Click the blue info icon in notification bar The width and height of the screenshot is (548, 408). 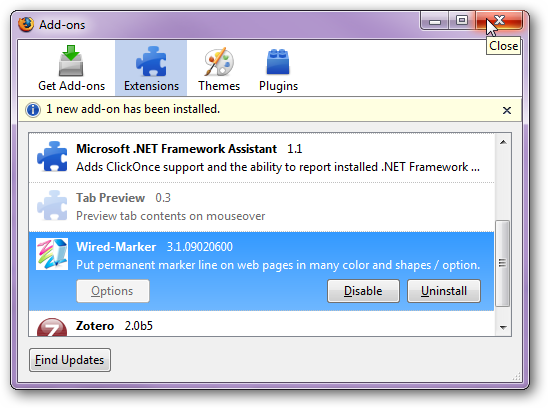(33, 110)
